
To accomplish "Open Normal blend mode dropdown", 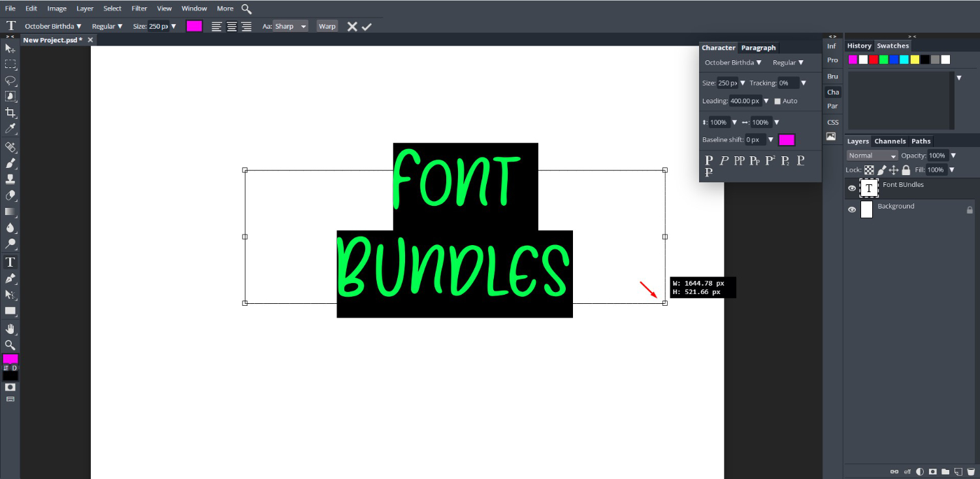I will coord(873,156).
